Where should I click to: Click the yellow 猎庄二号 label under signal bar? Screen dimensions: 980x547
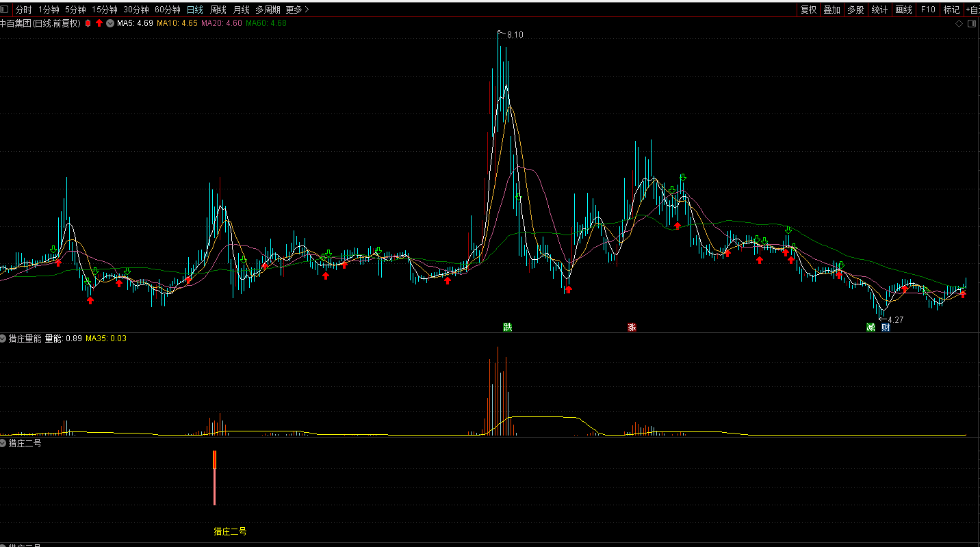[230, 531]
